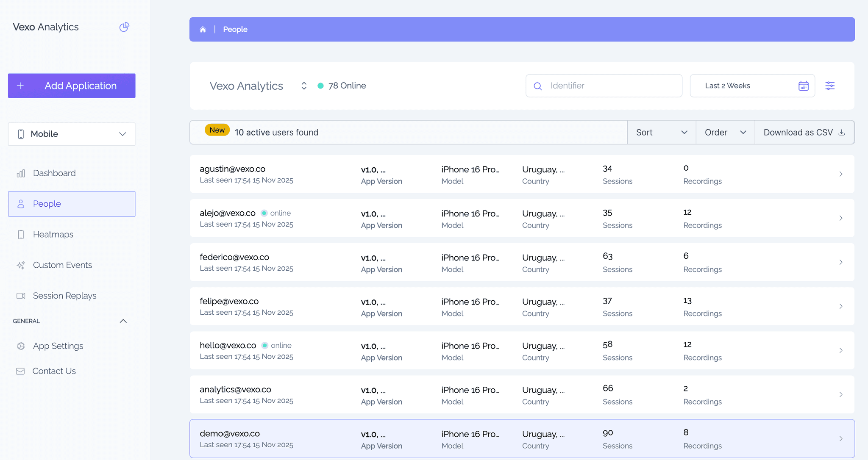Click the App Settings gear icon
This screenshot has width=868, height=460.
pos(21,346)
